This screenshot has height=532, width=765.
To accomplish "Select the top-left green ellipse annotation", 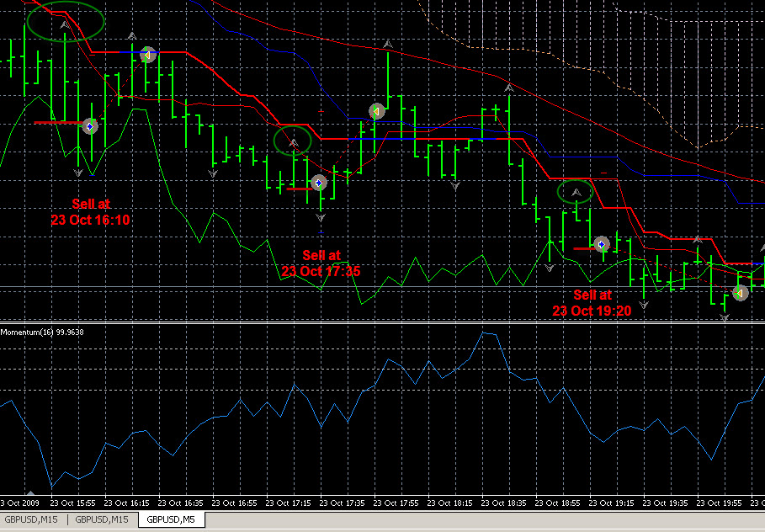I will pos(66,22).
